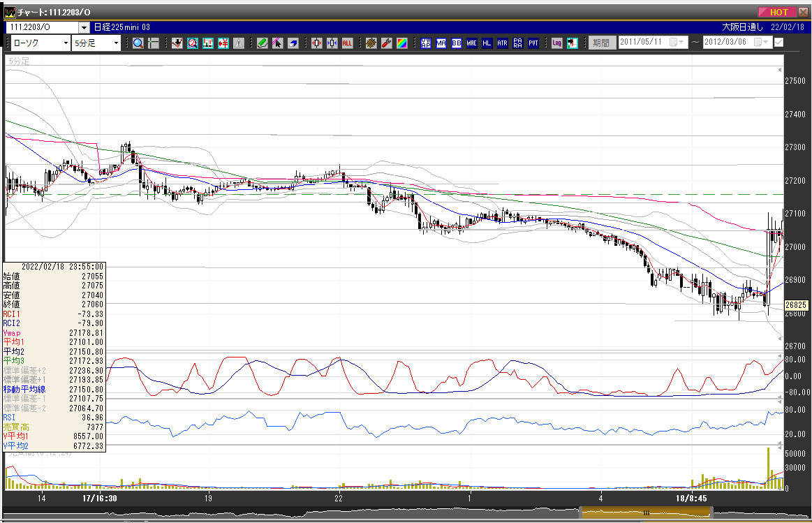The height and width of the screenshot is (523, 812).
Task: Toggle the BB Bollinger Bands indicator
Action: point(456,43)
